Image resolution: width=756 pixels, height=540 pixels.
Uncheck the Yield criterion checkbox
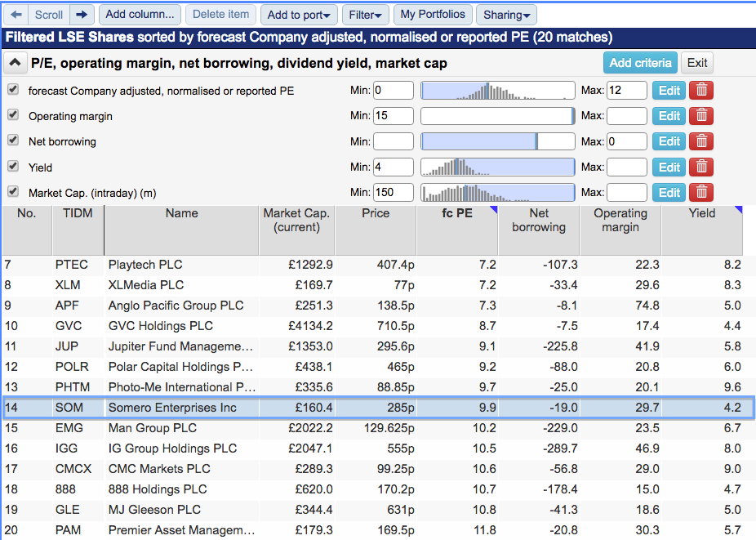(13, 166)
